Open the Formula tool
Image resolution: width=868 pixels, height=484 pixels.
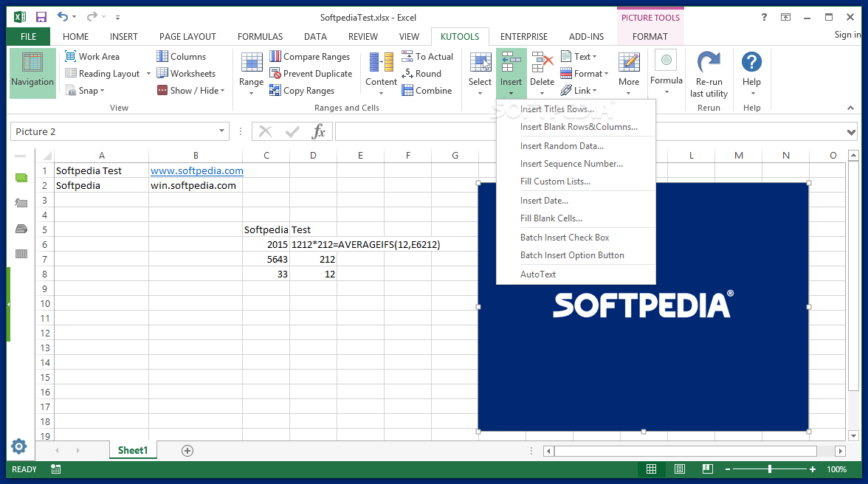click(x=666, y=72)
